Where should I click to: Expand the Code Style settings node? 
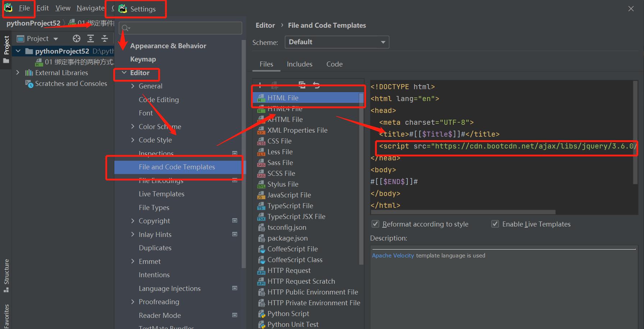pos(133,140)
